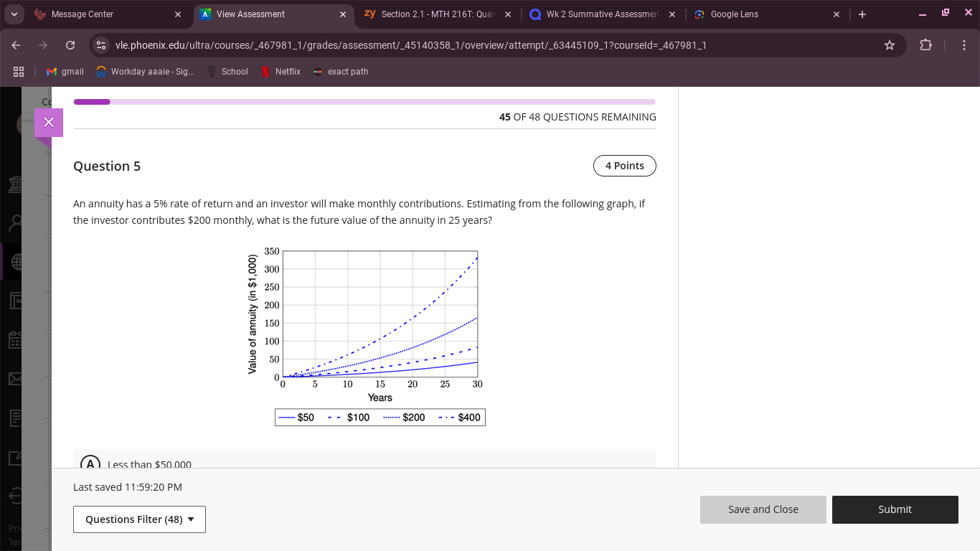Switch to the Google Lens tab
This screenshot has width=980, height=551.
(766, 14)
